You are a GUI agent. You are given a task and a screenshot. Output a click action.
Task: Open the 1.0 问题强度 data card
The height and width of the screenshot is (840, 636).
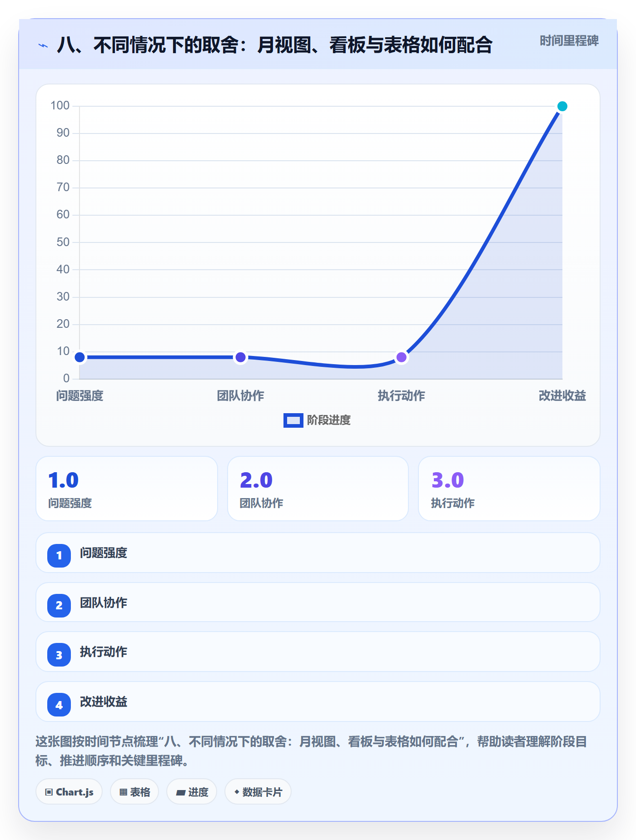coord(127,489)
